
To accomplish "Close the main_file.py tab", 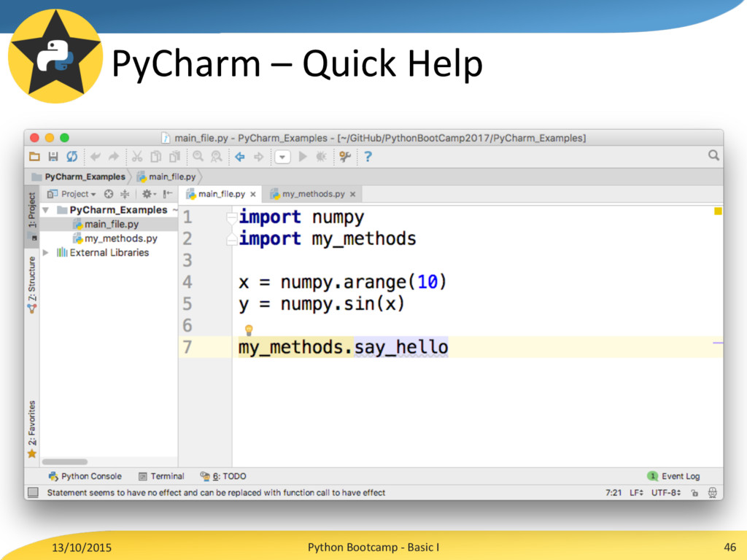I will click(x=253, y=194).
